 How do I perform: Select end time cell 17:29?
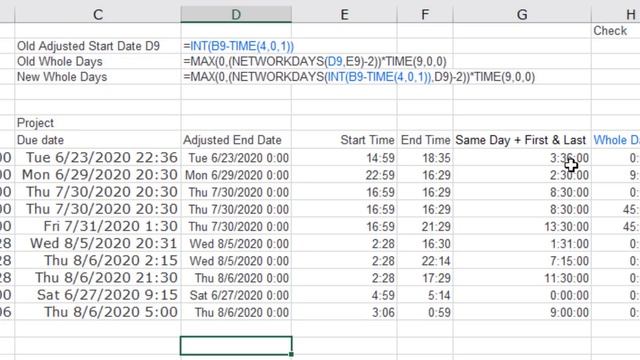coord(436,278)
